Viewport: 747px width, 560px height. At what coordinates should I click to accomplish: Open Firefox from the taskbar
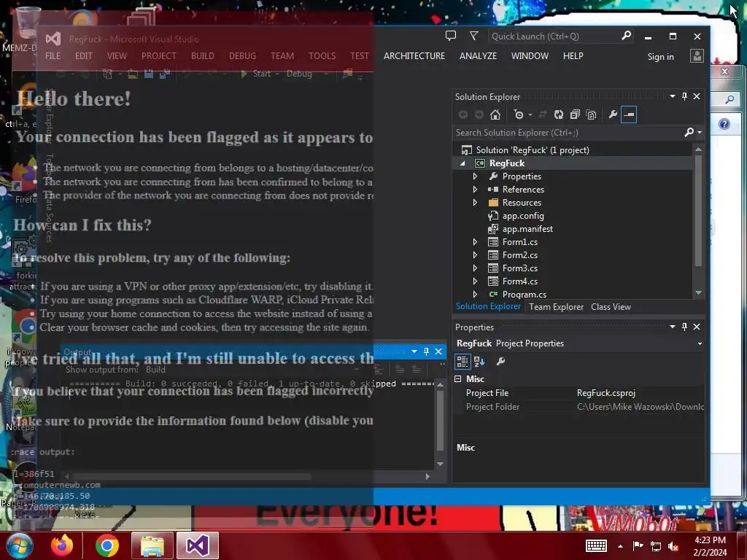[x=61, y=545]
